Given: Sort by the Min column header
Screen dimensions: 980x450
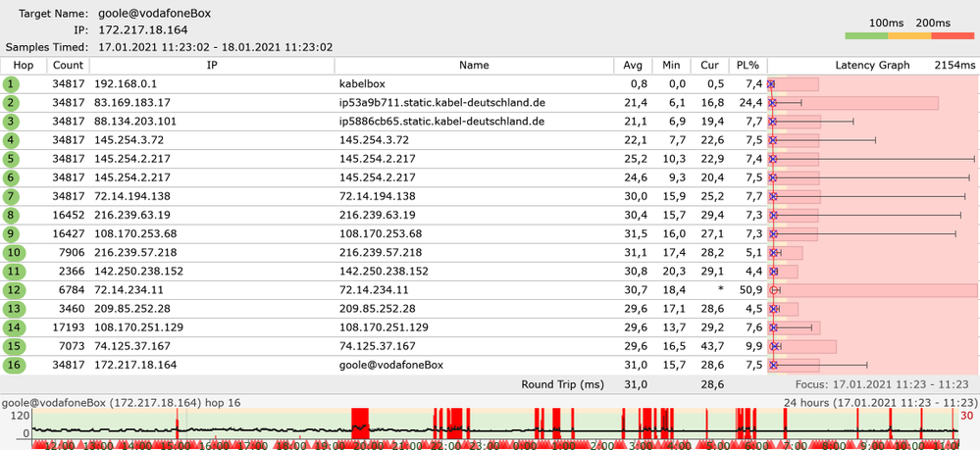Looking at the screenshot, I should [x=671, y=65].
